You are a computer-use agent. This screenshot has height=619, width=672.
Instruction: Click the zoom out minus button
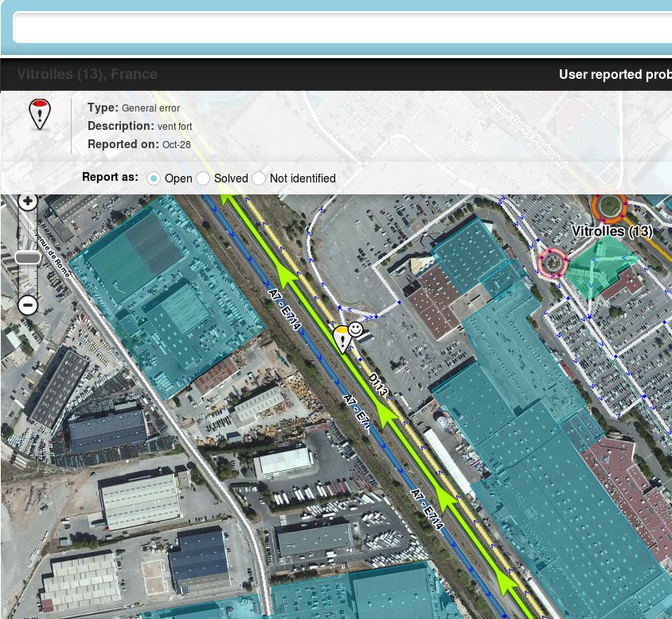tap(28, 305)
